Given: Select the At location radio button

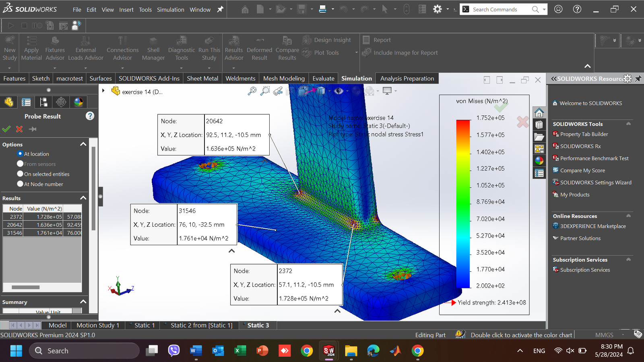Looking at the screenshot, I should (20, 154).
